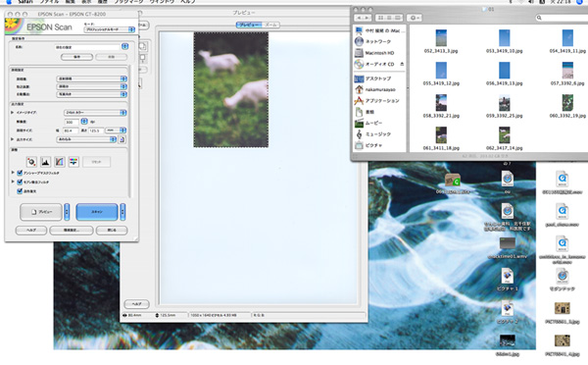Click the ヘルプ button in the preview window
The image size is (588, 365).
[136, 303]
